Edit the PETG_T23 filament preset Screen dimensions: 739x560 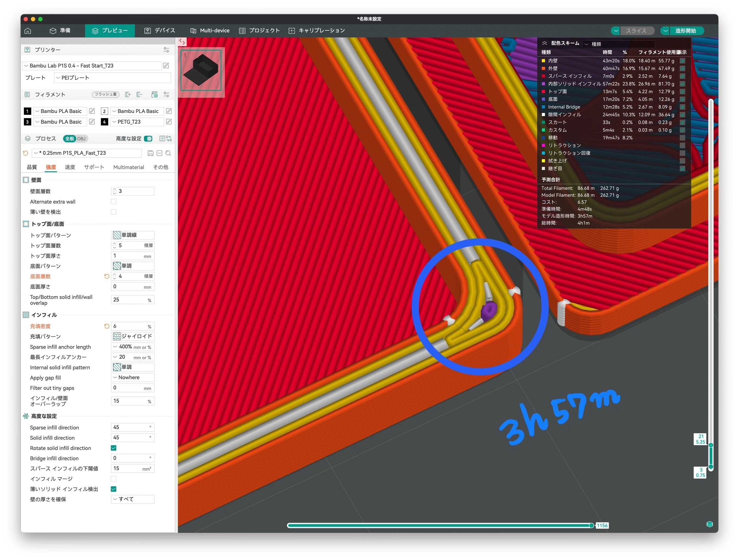[x=169, y=122]
